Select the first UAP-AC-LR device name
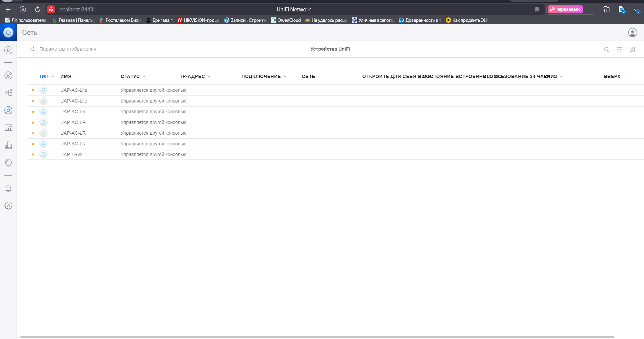 (x=73, y=112)
